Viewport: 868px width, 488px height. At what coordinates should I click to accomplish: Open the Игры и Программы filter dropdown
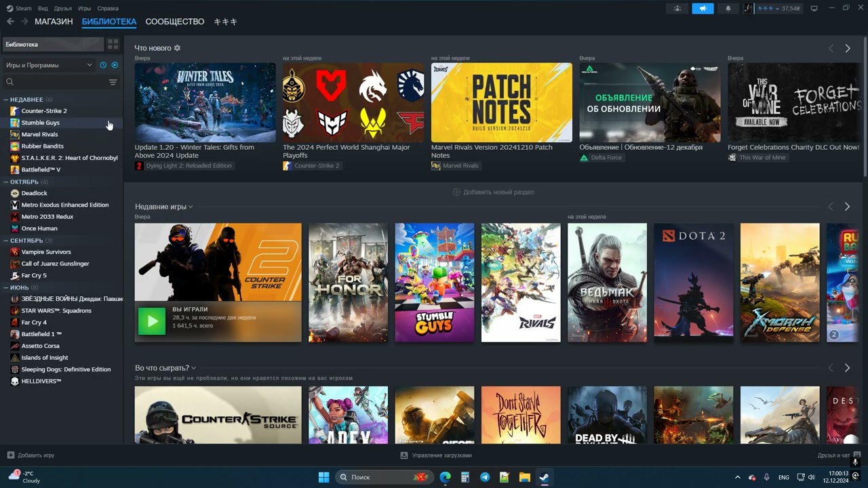49,65
